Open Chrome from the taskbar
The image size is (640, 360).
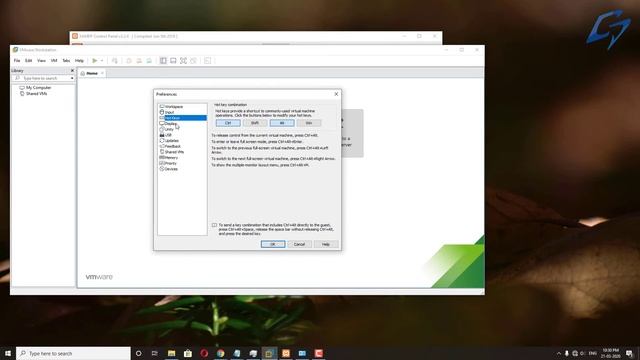coord(220,353)
